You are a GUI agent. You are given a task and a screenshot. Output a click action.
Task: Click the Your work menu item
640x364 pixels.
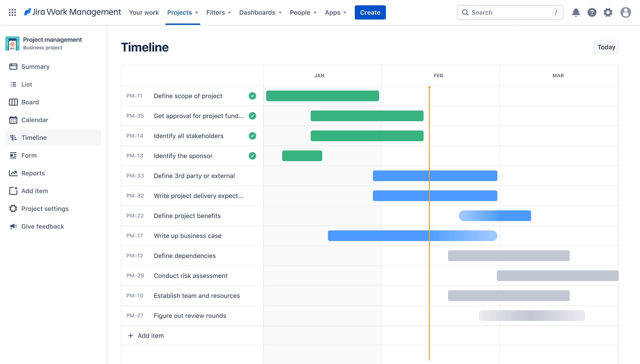pyautogui.click(x=144, y=12)
